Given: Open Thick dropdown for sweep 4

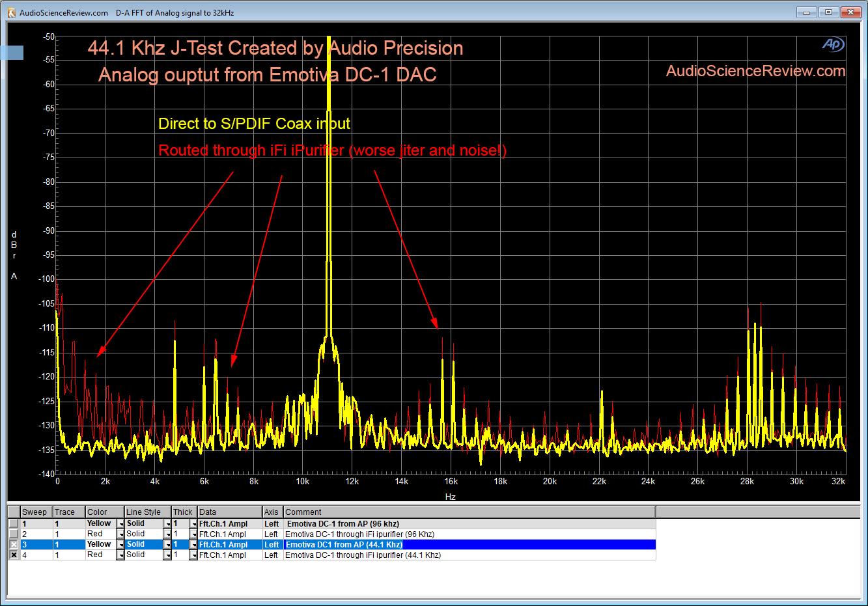Looking at the screenshot, I should [193, 555].
